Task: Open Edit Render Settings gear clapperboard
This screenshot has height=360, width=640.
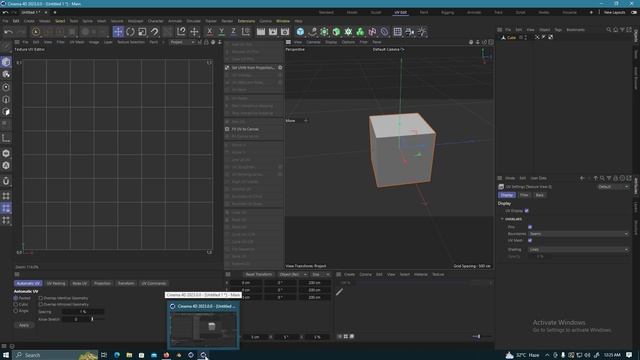Action: tap(285, 31)
